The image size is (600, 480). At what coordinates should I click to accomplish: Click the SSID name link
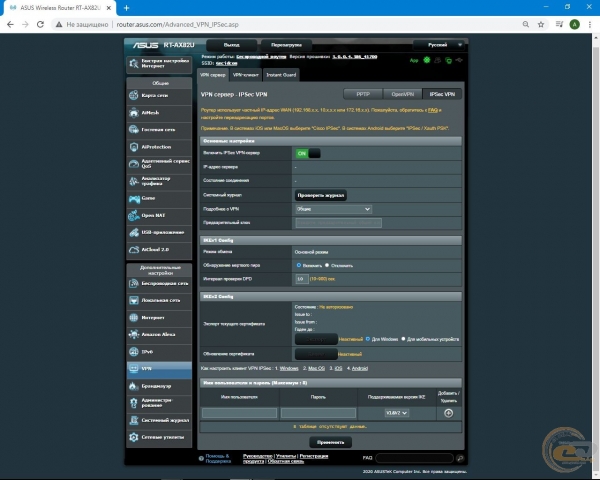pyautogui.click(x=226, y=63)
